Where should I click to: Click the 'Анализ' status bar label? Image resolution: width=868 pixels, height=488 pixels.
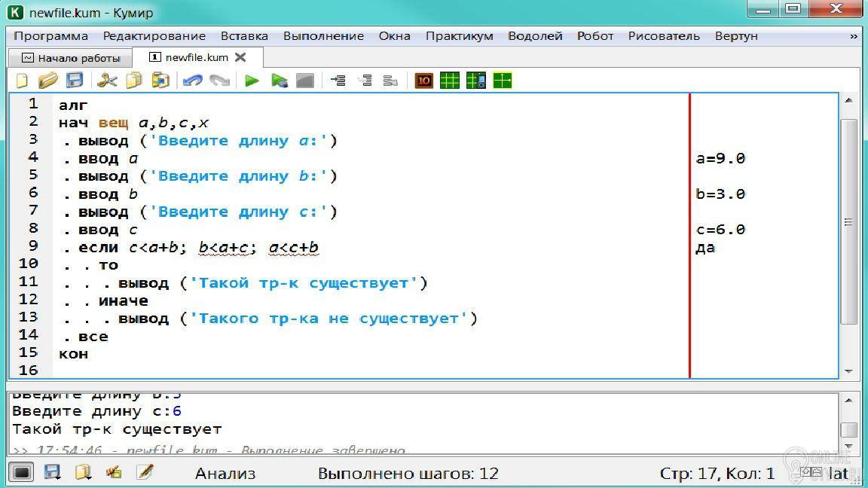(x=225, y=474)
